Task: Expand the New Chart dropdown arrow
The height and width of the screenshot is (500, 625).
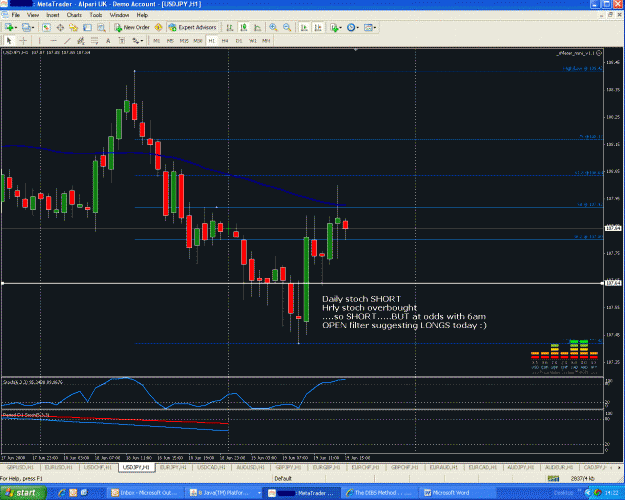Action: pyautogui.click(x=16, y=28)
